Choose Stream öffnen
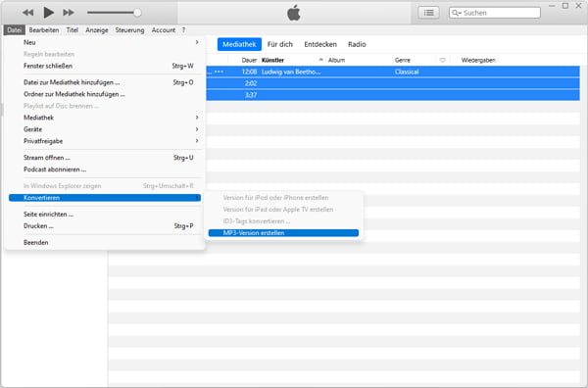The width and height of the screenshot is (588, 388). pyautogui.click(x=105, y=158)
